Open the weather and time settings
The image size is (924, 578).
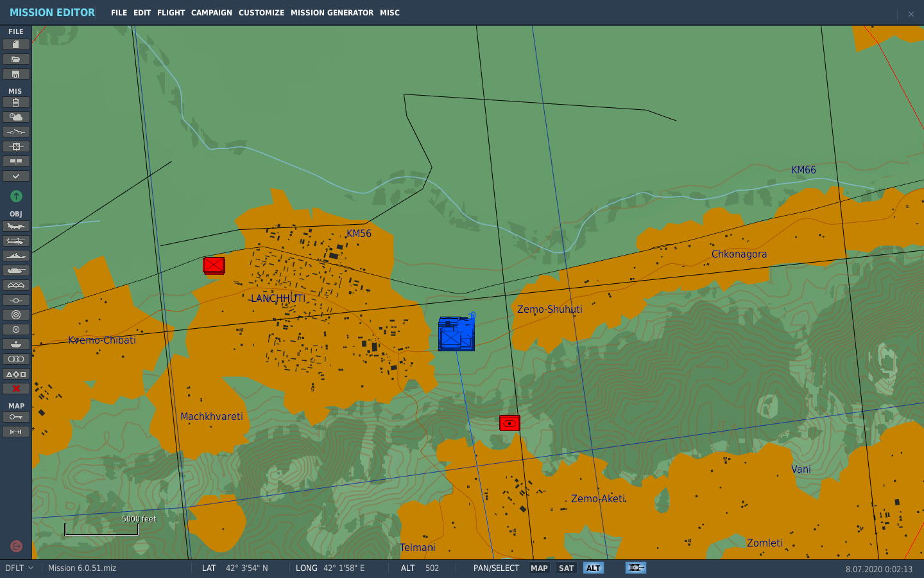(x=16, y=117)
